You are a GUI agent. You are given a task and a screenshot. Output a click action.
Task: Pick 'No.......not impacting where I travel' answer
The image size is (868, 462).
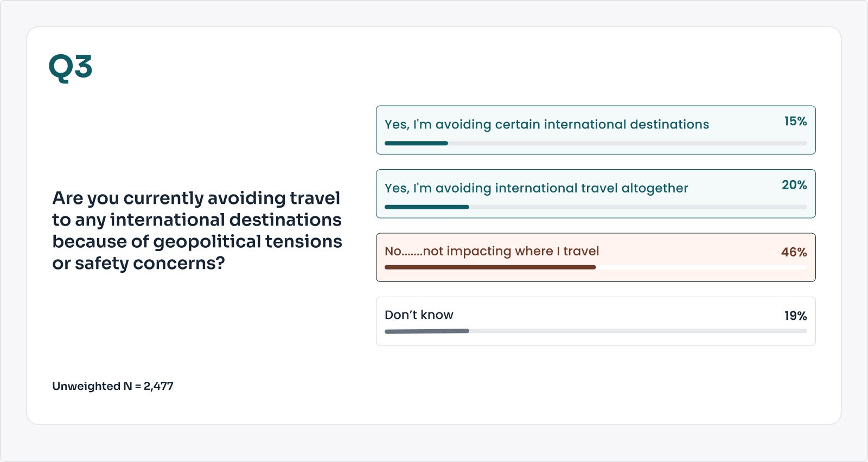coord(492,251)
